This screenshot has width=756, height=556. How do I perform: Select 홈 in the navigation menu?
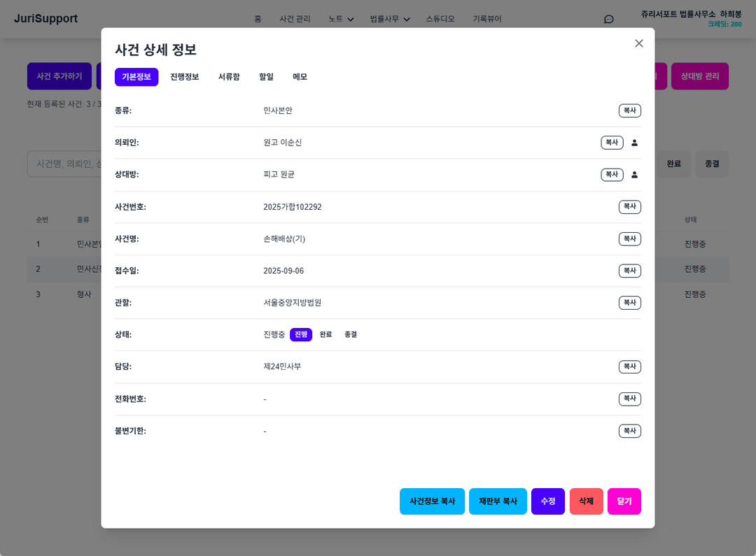point(258,19)
